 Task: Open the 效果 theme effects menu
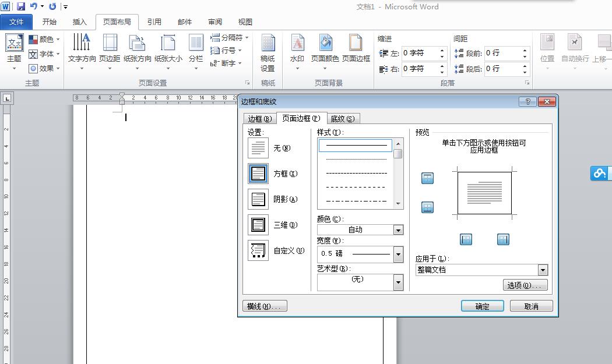click(x=44, y=68)
